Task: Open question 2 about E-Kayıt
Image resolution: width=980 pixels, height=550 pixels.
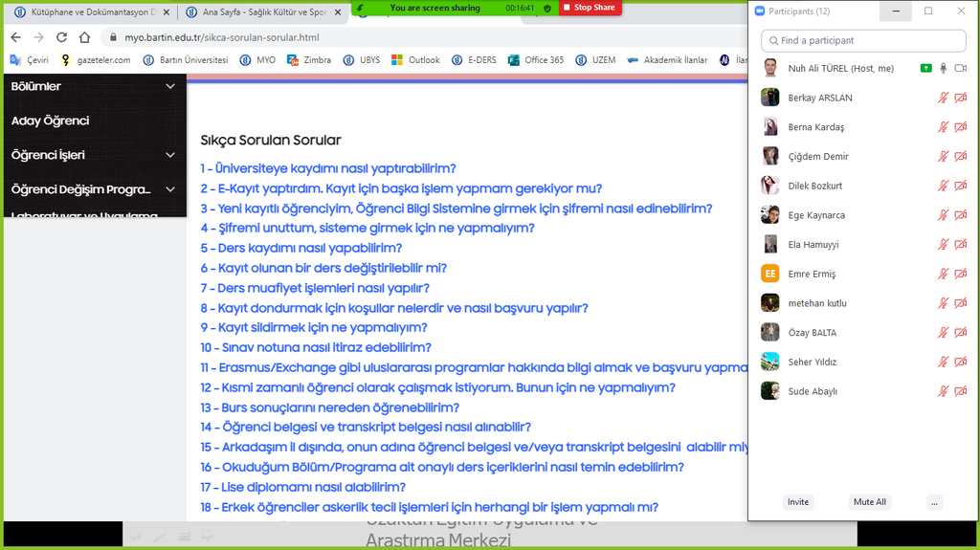Action: (x=401, y=188)
